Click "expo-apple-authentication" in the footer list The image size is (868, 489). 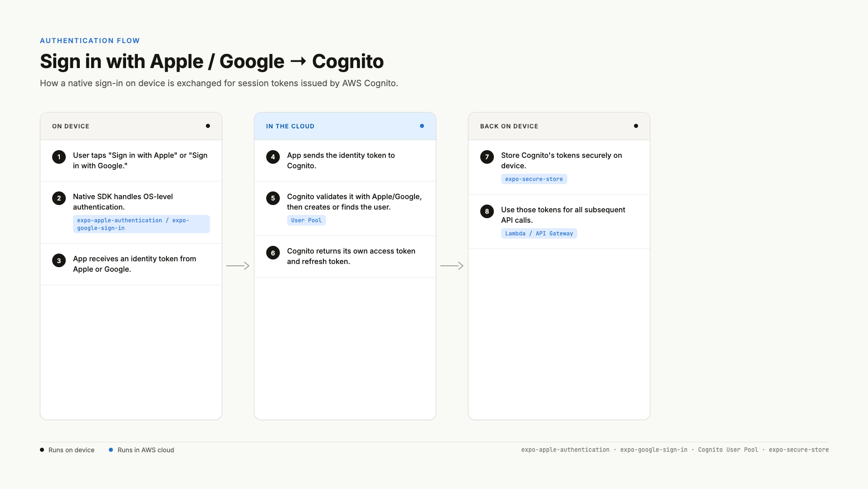(x=566, y=450)
